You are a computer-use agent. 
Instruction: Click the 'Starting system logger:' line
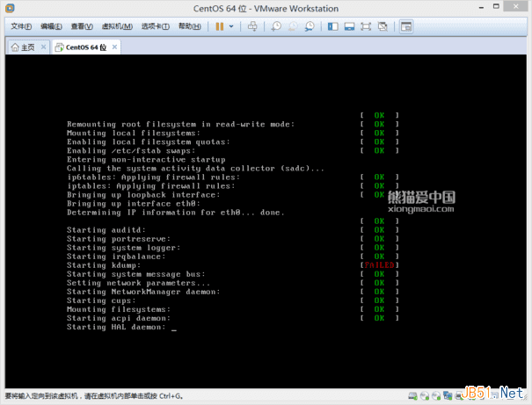(123, 248)
